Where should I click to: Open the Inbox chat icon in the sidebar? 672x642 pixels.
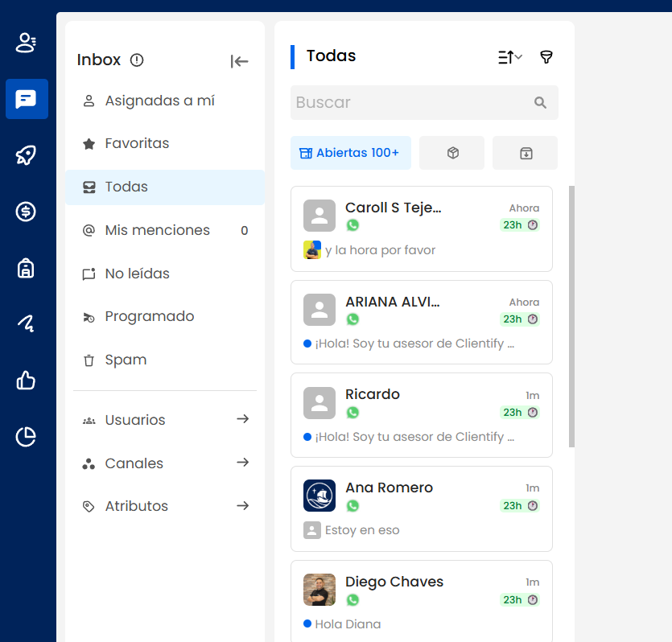pos(27,99)
